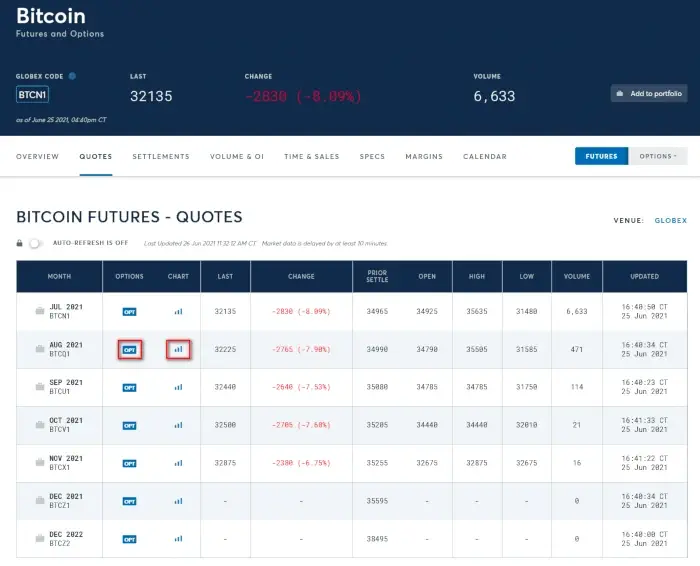
Task: Add DEC 2022 to portfolio via briefcase icon
Action: click(40, 538)
